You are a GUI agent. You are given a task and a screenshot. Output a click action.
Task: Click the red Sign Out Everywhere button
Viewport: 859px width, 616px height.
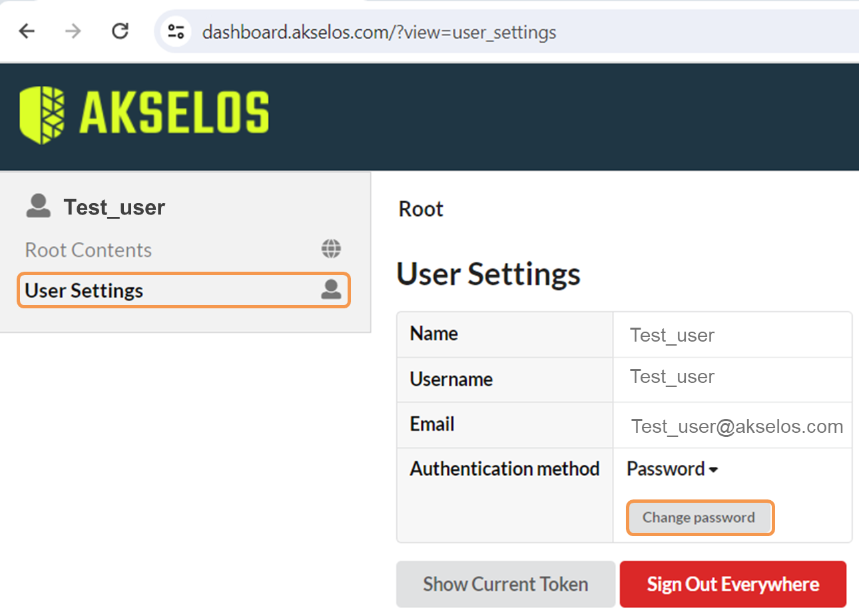click(733, 584)
